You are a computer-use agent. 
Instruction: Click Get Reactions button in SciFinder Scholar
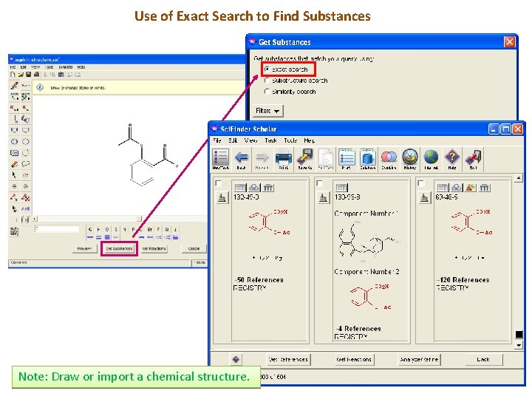coord(354,359)
